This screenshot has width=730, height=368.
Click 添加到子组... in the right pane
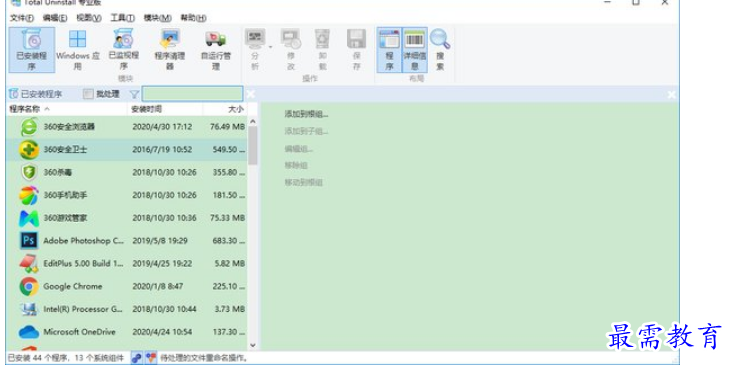click(x=306, y=131)
